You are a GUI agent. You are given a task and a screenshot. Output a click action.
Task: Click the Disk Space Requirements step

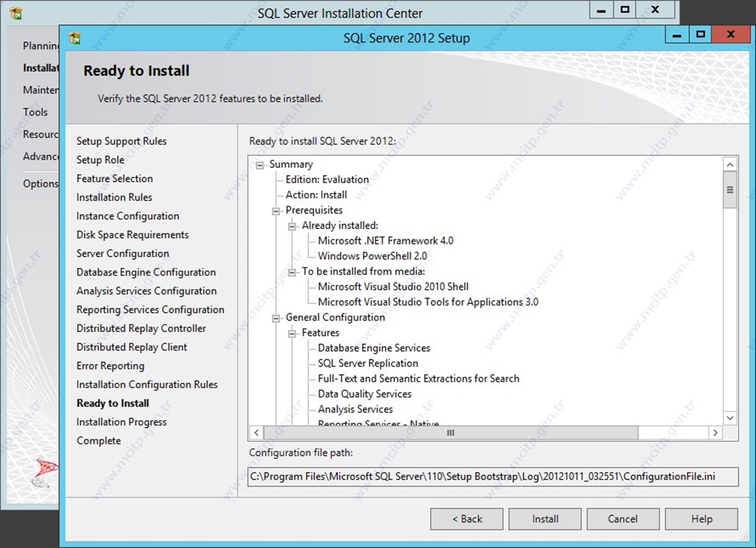[133, 235]
